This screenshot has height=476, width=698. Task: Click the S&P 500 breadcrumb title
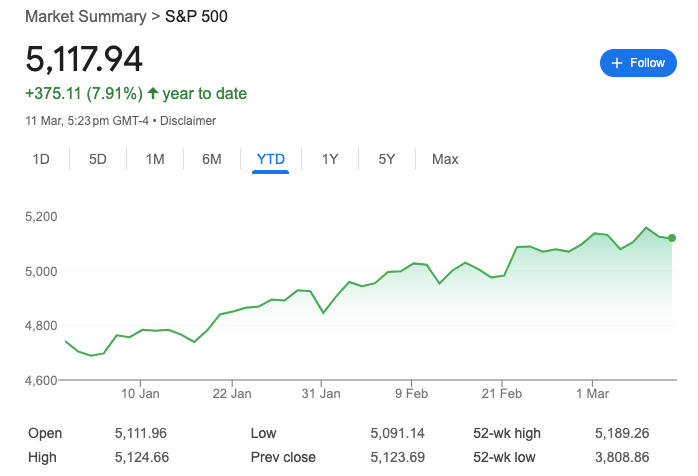[196, 16]
